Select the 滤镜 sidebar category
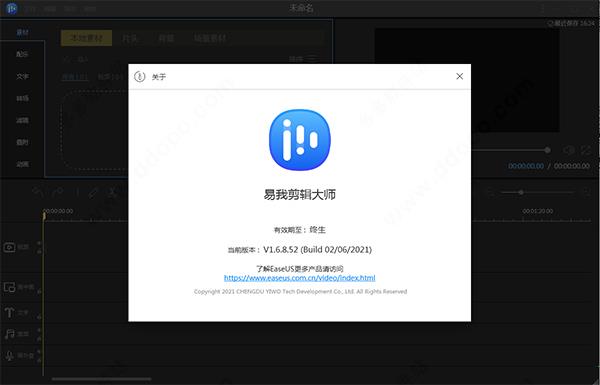Screen dimensions: 600x385 (22, 120)
